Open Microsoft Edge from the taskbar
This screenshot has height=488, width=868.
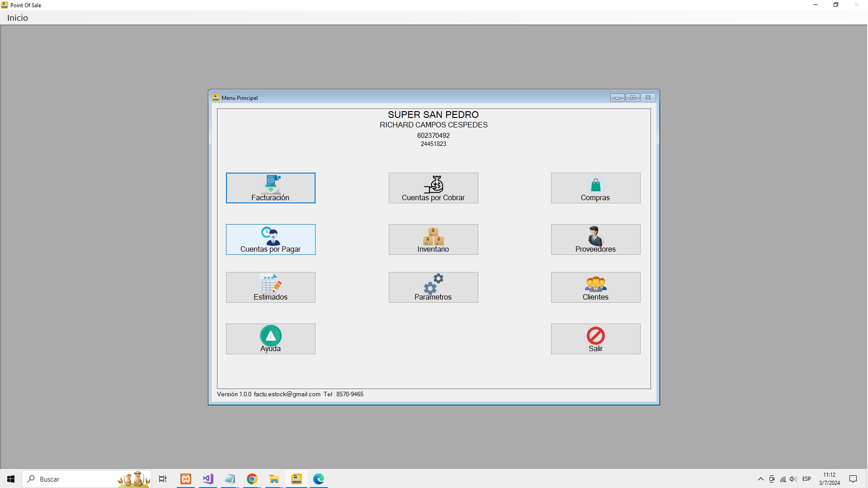(x=319, y=479)
